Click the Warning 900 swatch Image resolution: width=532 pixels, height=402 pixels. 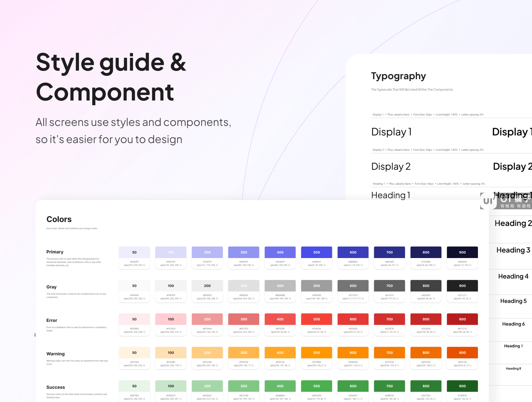(463, 358)
